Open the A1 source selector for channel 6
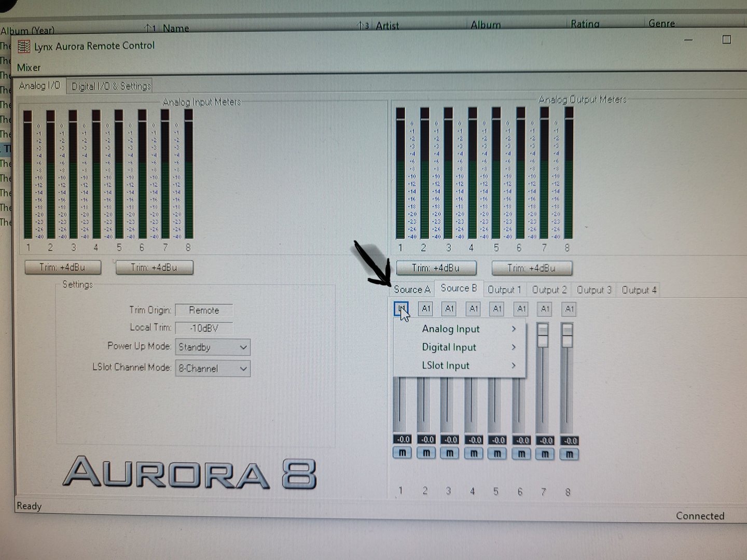747x560 pixels. click(x=521, y=309)
